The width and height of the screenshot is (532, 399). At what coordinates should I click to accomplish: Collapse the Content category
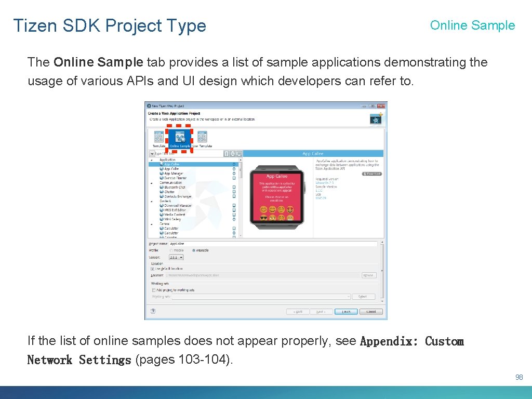tap(152, 201)
